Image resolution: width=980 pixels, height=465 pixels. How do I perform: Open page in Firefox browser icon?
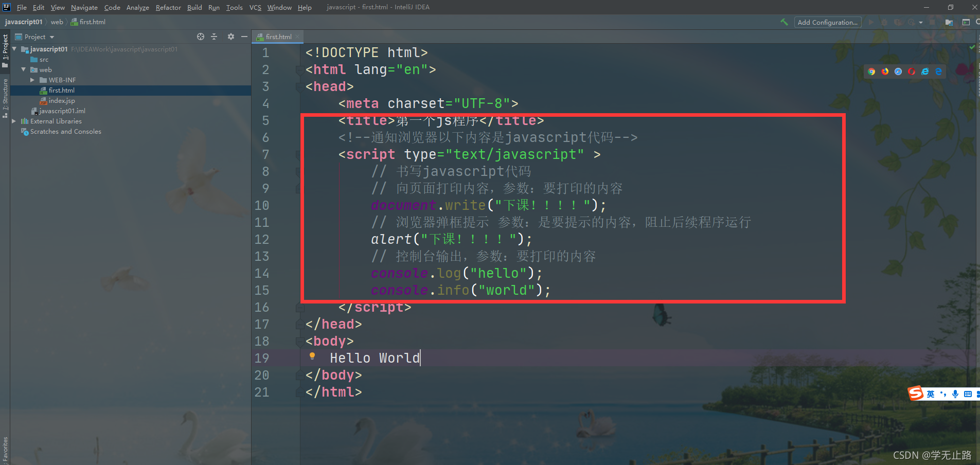click(x=885, y=71)
